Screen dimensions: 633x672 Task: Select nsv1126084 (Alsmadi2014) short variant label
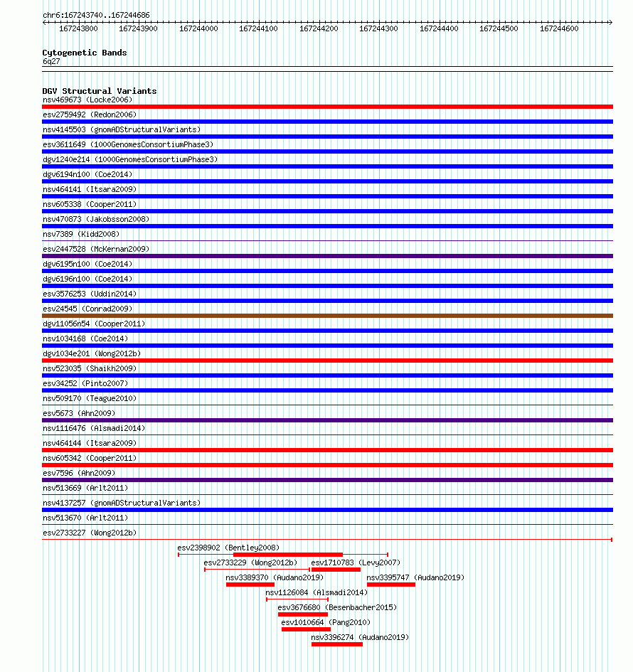point(316,593)
